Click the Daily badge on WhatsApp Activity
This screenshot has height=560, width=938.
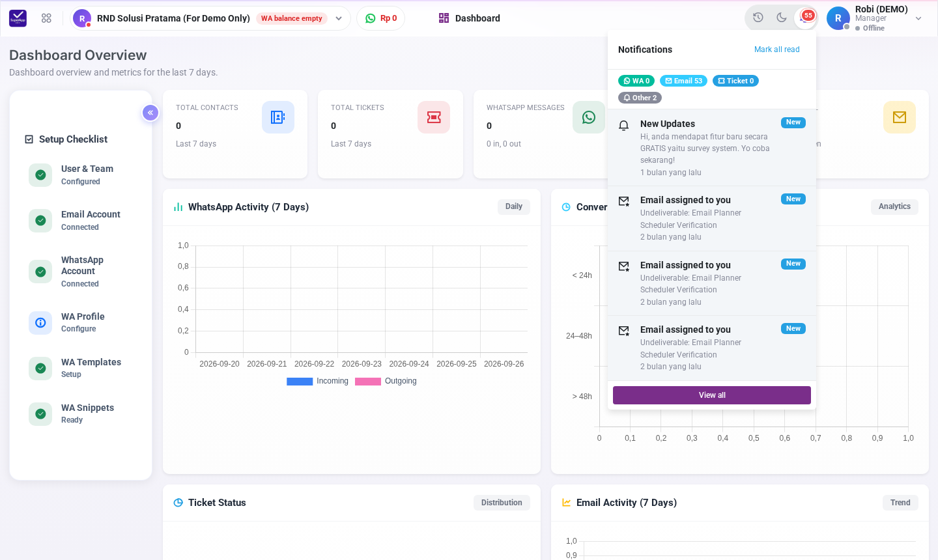[x=514, y=206]
